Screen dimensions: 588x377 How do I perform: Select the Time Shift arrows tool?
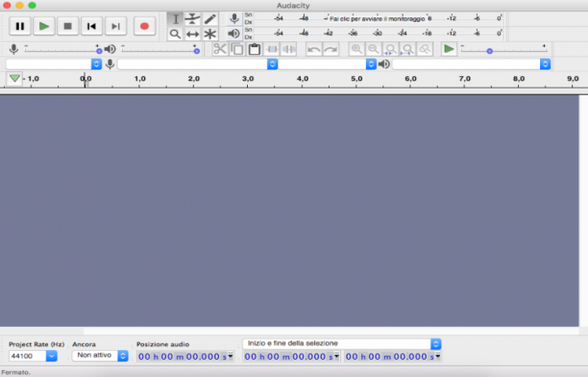[192, 35]
